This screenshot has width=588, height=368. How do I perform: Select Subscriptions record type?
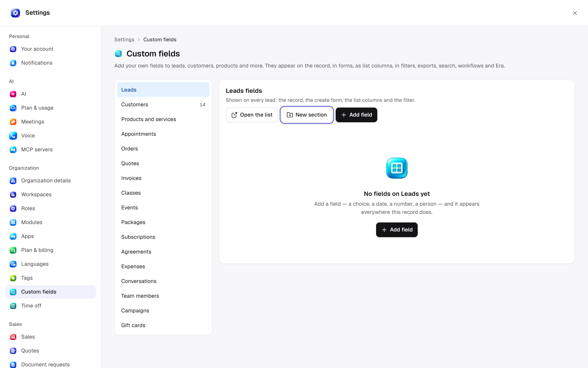click(x=163, y=237)
